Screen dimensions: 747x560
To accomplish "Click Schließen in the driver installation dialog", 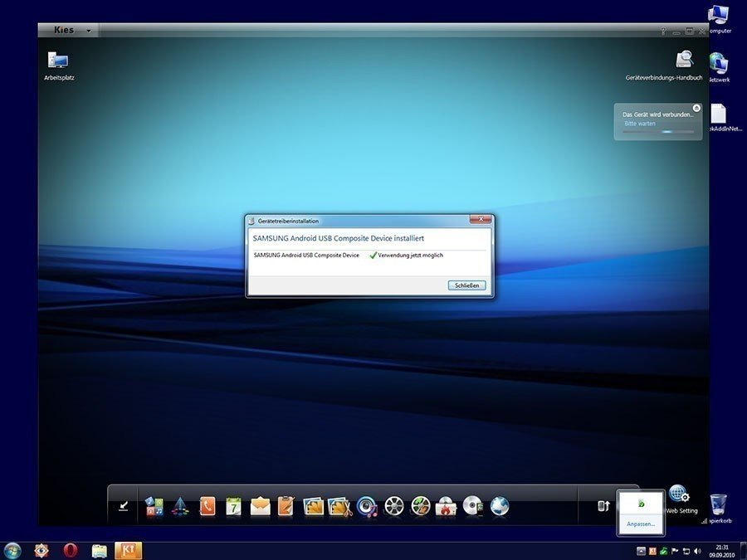I will [466, 285].
